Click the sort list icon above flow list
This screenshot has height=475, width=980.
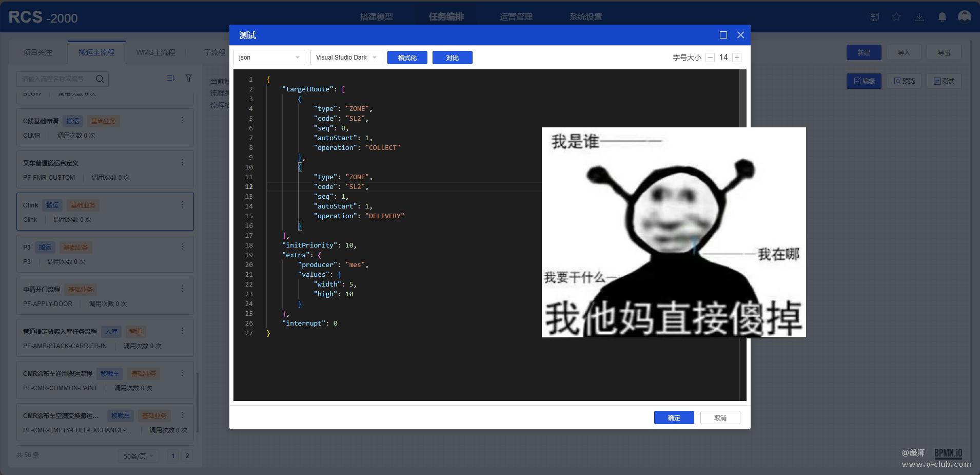pos(171,78)
